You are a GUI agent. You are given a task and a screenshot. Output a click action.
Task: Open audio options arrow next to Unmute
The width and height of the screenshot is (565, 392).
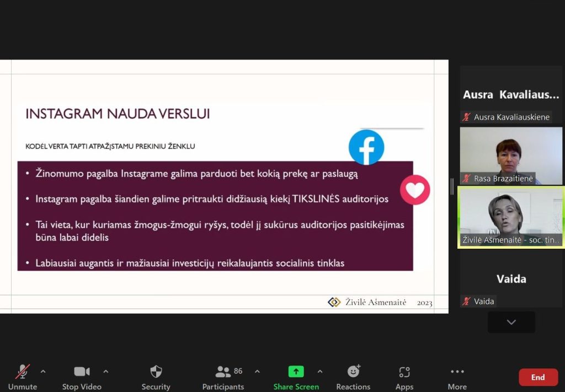click(43, 371)
